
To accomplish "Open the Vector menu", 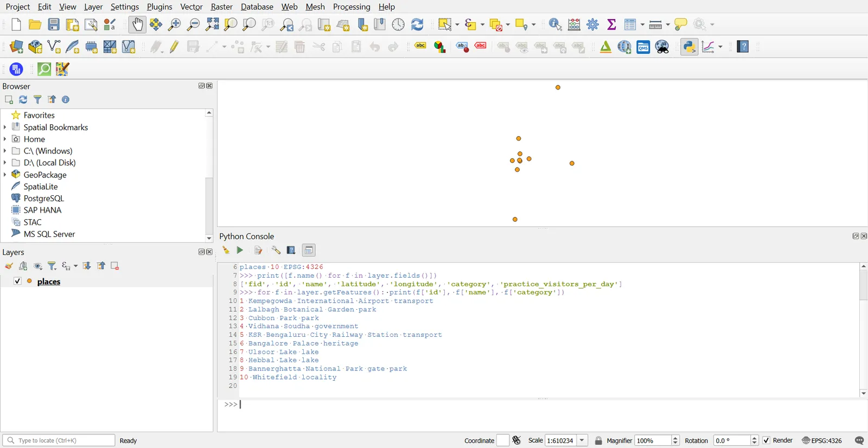I will [x=192, y=7].
